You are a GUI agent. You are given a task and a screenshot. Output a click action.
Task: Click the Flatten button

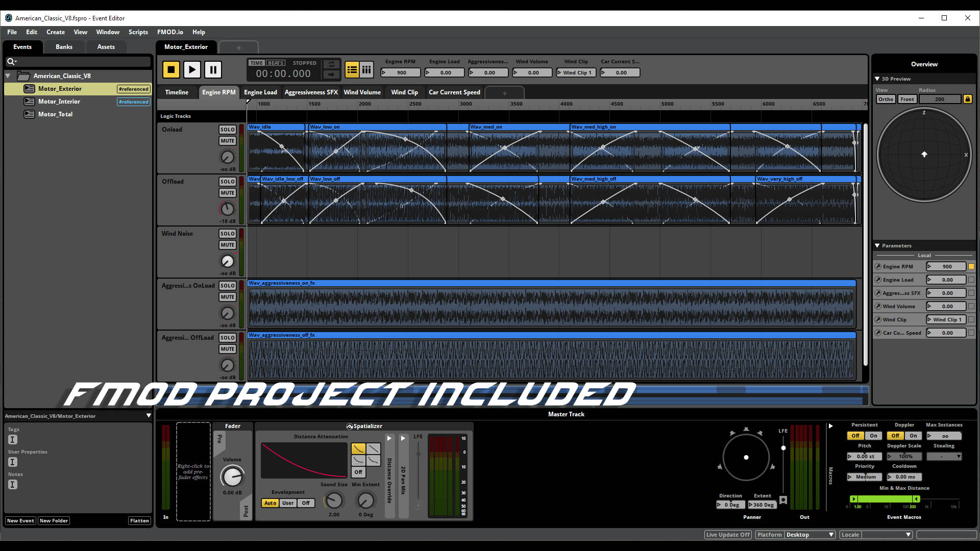click(139, 521)
